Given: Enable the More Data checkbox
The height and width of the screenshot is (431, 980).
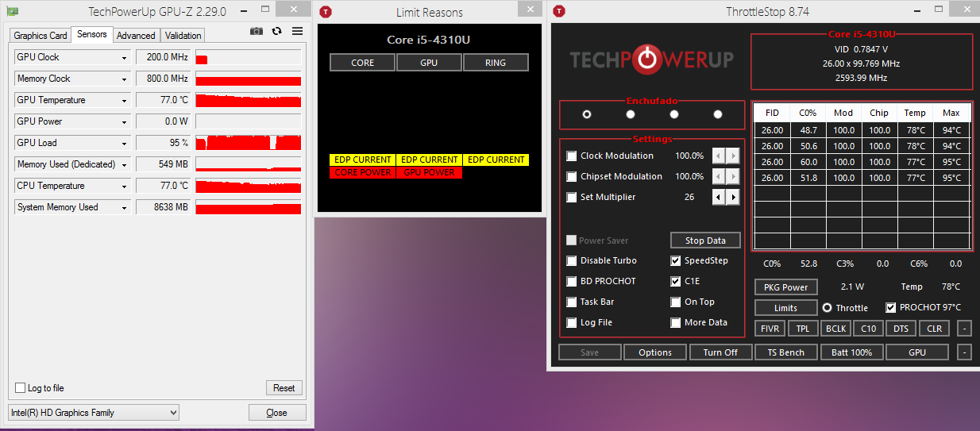Looking at the screenshot, I should (676, 322).
